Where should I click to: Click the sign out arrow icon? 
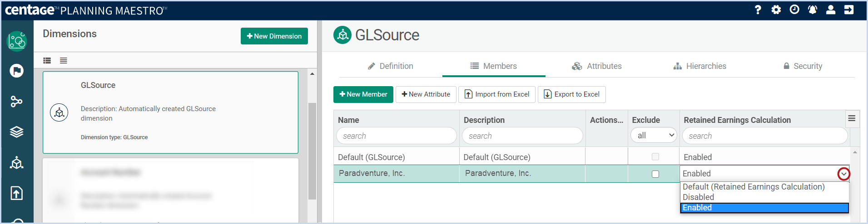click(849, 10)
